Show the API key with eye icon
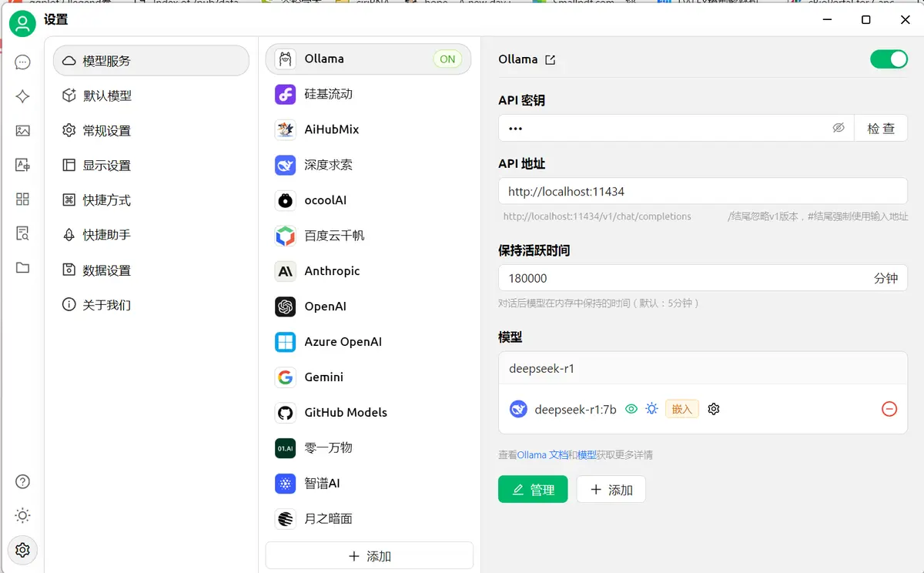The width and height of the screenshot is (924, 573). pyautogui.click(x=839, y=128)
